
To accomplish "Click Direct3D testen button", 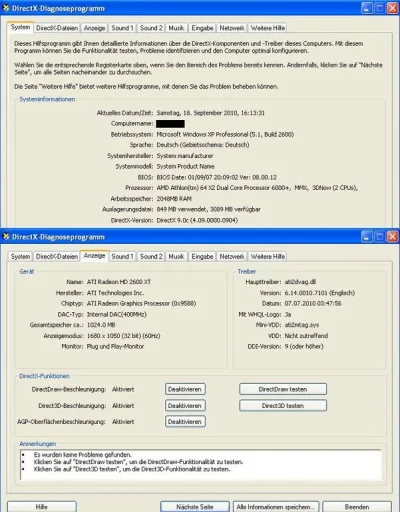I will coord(283,405).
